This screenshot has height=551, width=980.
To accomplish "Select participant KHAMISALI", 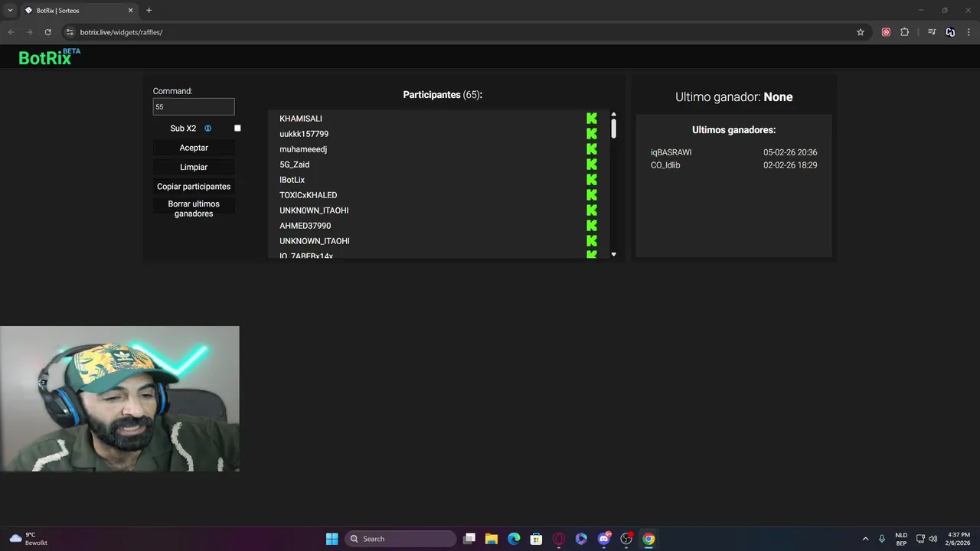I will [301, 119].
